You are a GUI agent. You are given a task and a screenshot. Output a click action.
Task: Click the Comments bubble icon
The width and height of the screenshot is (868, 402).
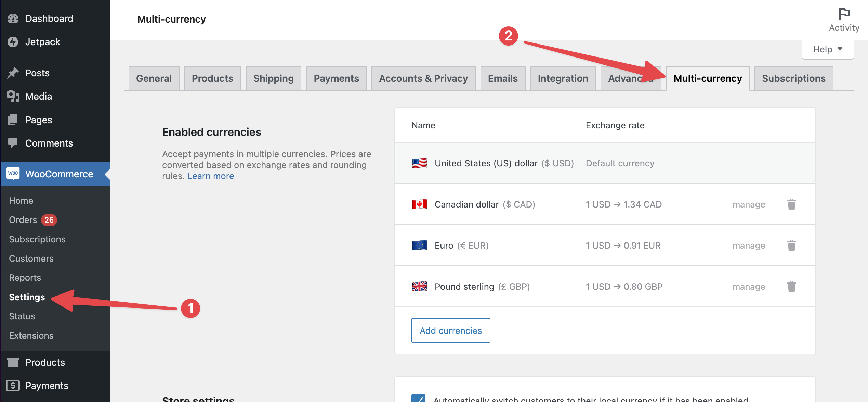[x=13, y=143]
